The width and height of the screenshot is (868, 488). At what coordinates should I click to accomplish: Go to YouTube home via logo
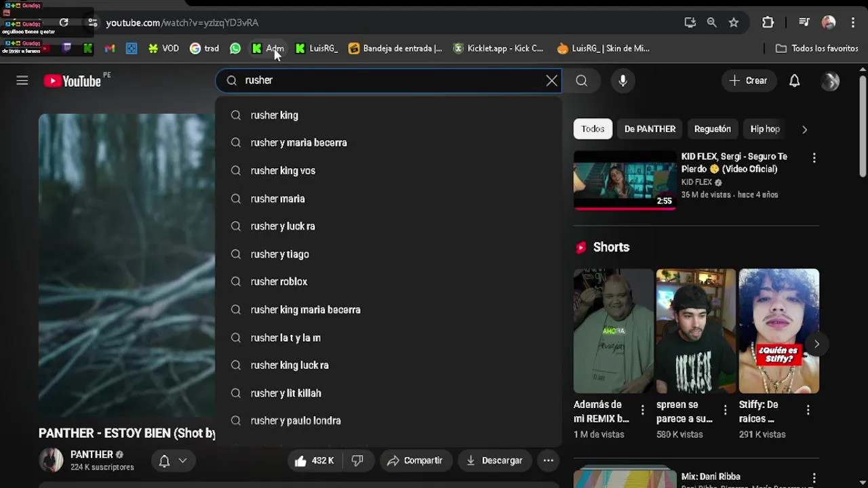(x=73, y=81)
